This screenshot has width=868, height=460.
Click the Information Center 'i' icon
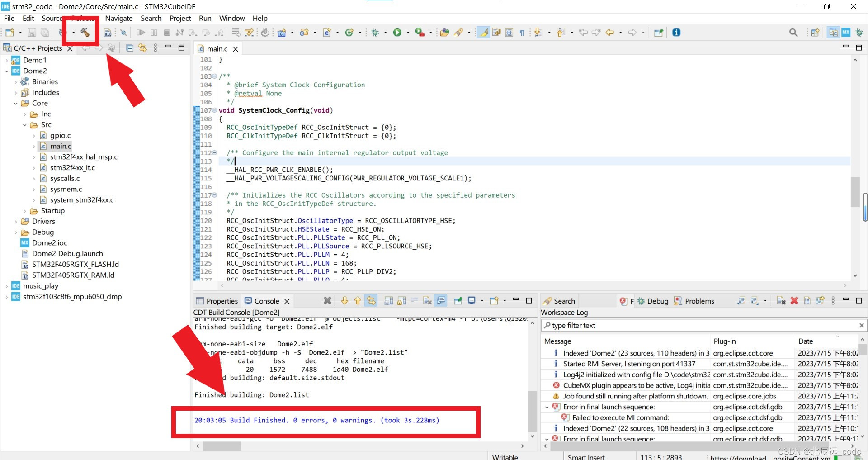(x=676, y=33)
